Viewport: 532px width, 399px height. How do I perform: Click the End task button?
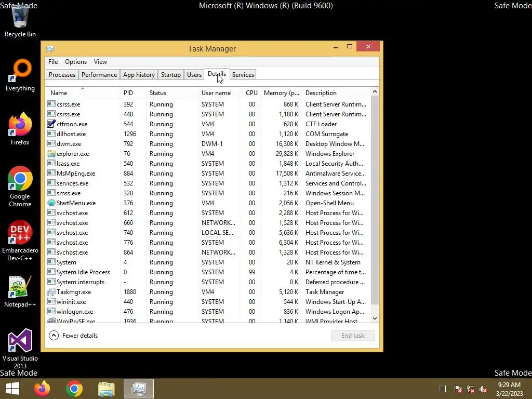[353, 336]
